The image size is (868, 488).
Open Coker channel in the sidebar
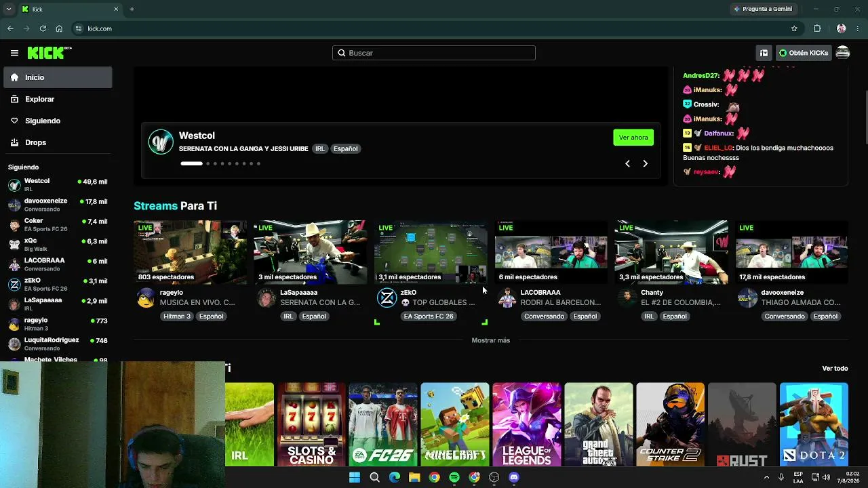(x=58, y=224)
